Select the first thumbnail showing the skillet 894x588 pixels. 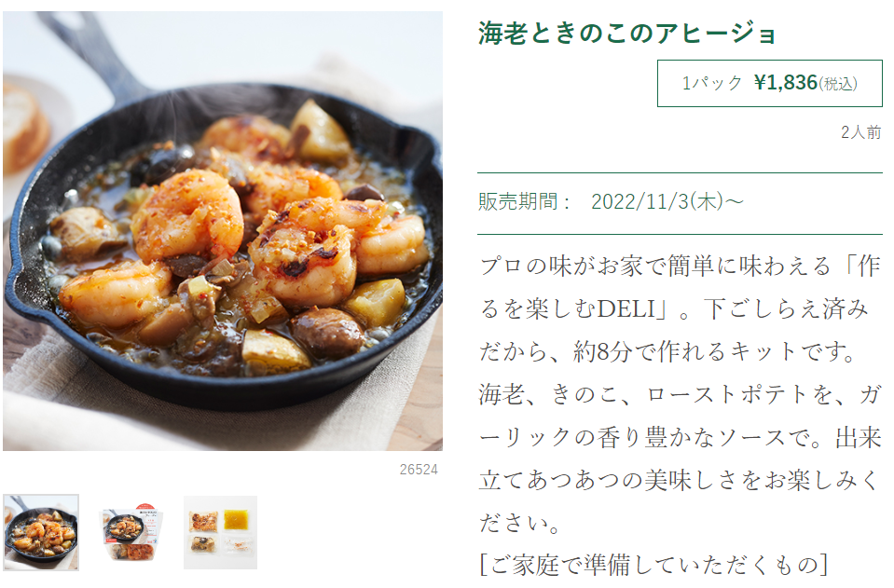pos(41,532)
